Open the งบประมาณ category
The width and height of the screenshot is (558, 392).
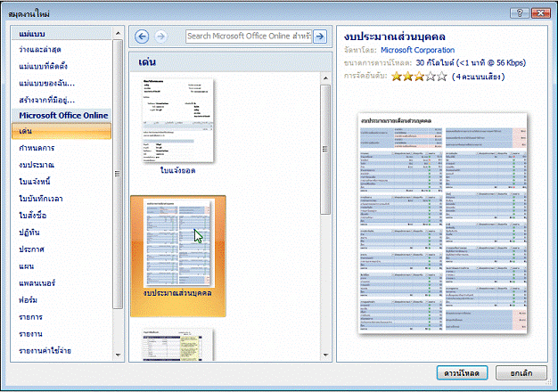37,165
